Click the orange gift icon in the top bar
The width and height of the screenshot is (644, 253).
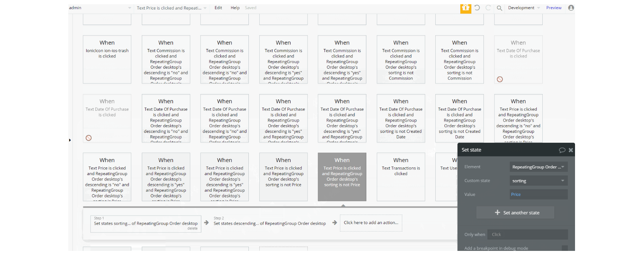pyautogui.click(x=466, y=8)
